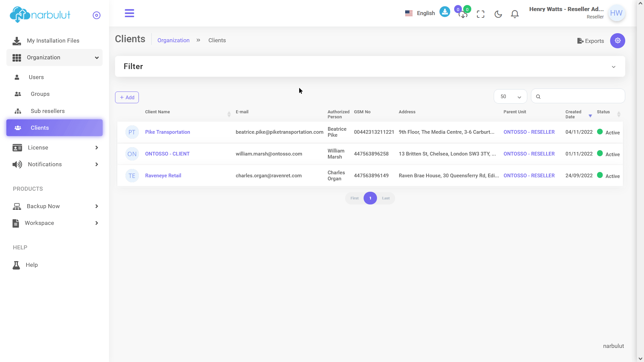Click the Add client button
This screenshot has height=362, width=644.
pyautogui.click(x=127, y=98)
